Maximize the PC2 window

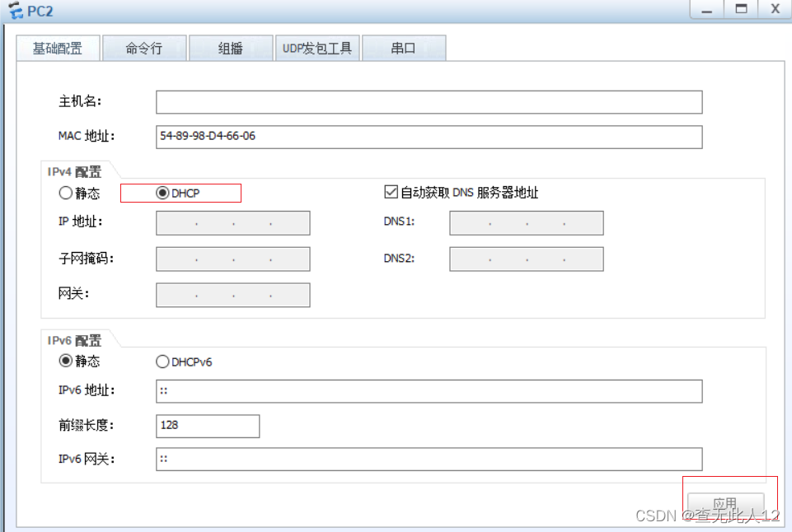point(741,10)
